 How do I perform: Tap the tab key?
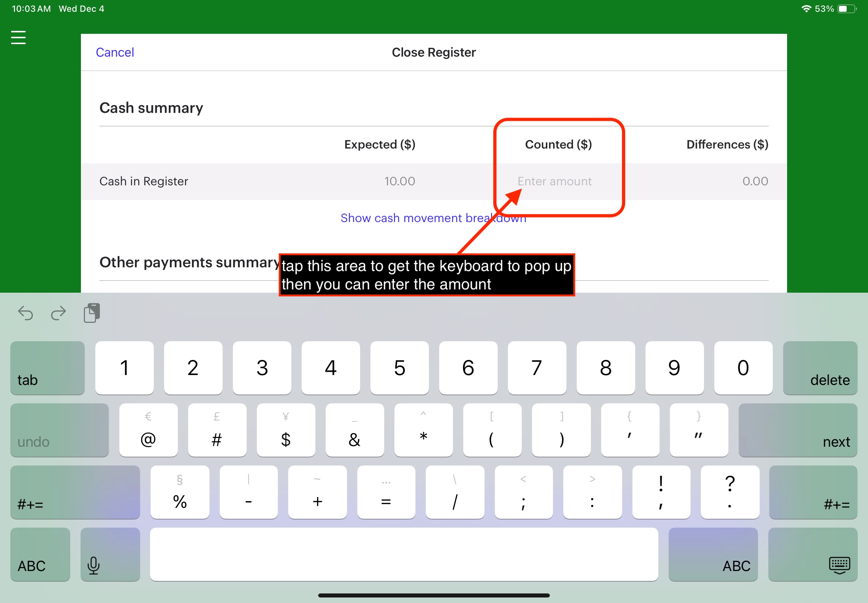click(47, 368)
